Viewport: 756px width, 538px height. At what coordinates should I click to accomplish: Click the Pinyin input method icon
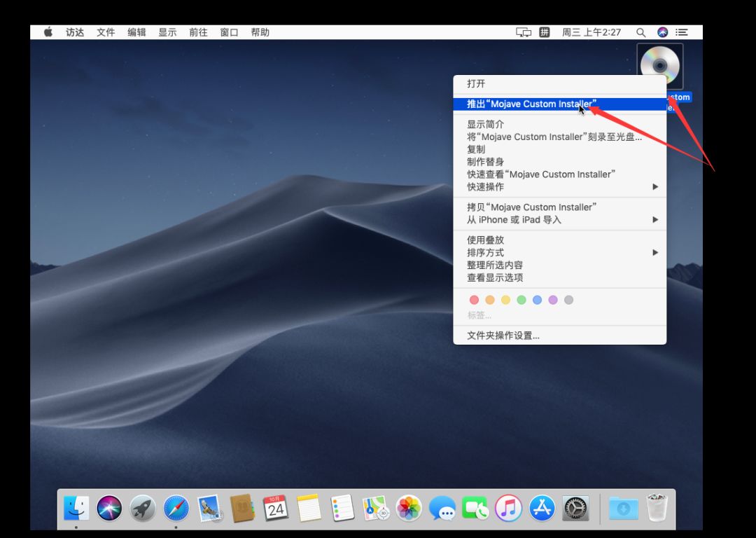click(x=545, y=32)
